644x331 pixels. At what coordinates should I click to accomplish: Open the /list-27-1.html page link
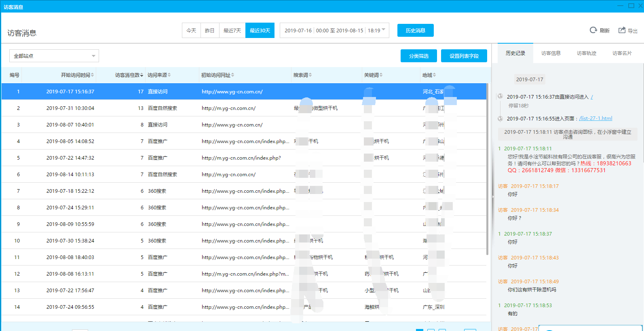click(x=595, y=118)
